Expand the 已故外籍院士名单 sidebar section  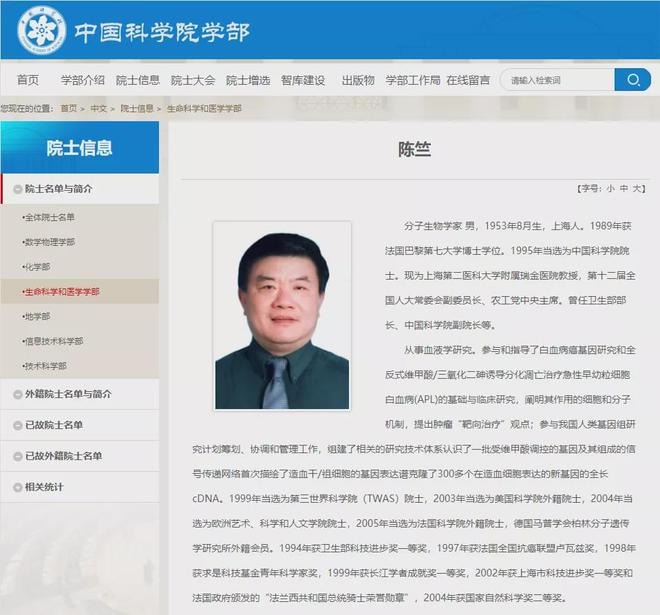click(80, 456)
